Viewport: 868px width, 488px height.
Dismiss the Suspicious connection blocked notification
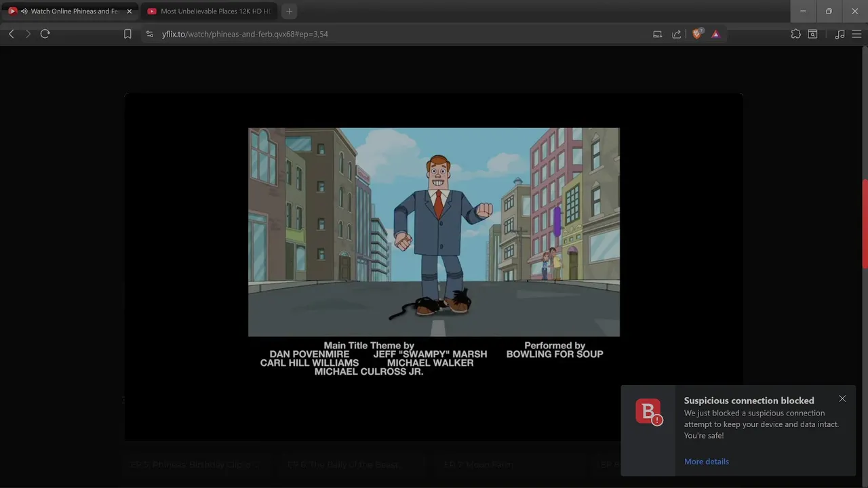point(842,399)
